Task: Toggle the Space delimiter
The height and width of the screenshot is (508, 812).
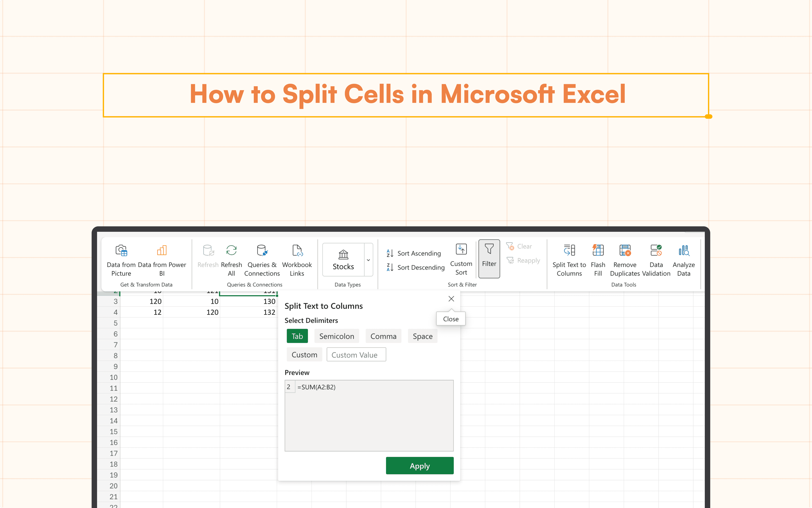Action: [x=422, y=336]
